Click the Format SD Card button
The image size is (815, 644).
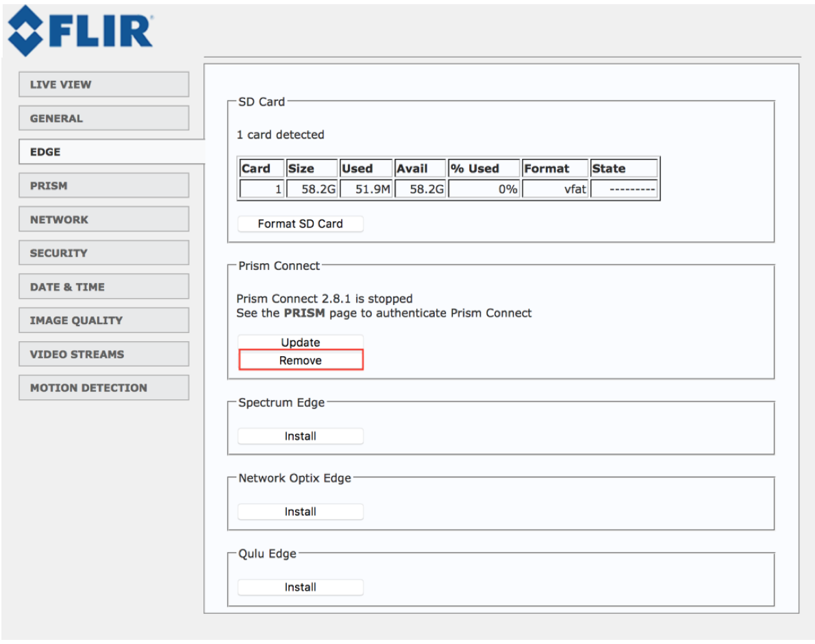point(301,223)
